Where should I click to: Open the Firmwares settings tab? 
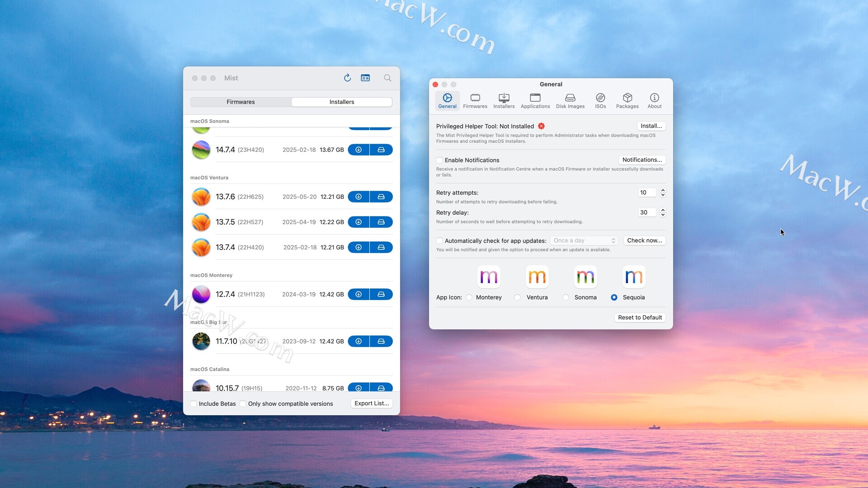point(475,101)
